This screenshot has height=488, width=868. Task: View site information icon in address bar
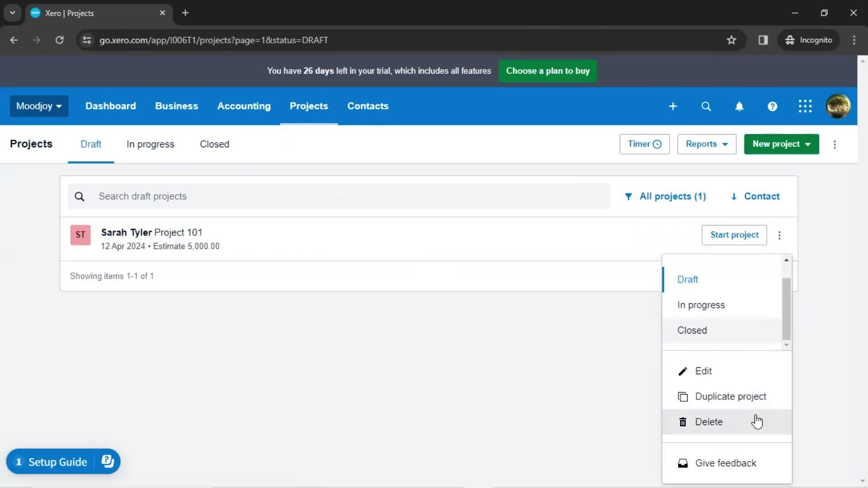[87, 40]
